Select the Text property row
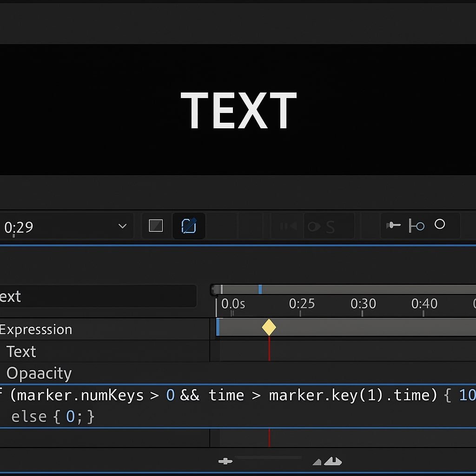Screen dimensions: 476x476 point(21,352)
